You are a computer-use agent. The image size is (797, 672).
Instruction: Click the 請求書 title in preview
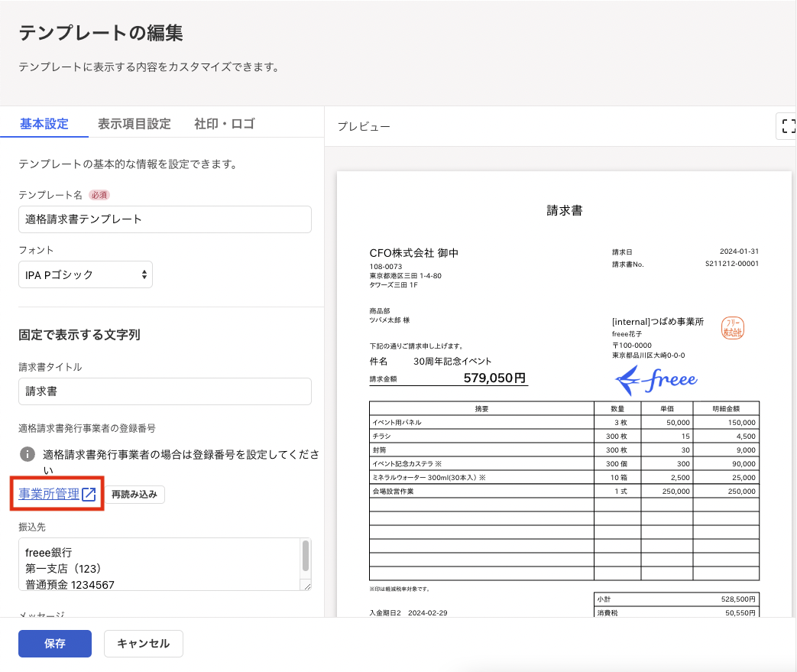point(564,210)
